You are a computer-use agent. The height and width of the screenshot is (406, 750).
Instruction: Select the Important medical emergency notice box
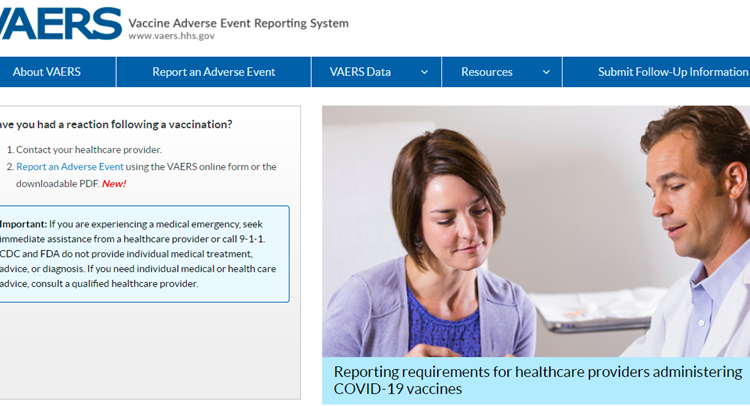(x=143, y=254)
